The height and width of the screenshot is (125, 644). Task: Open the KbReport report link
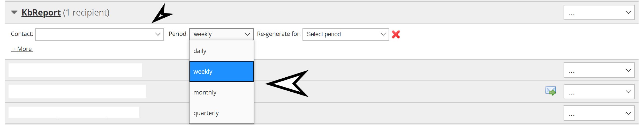(41, 12)
